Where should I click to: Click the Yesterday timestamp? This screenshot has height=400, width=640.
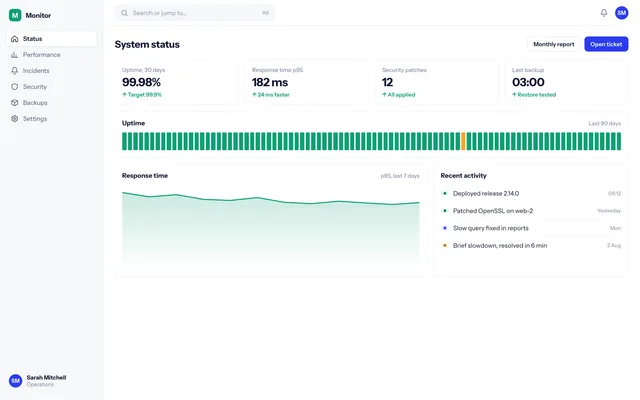(x=609, y=211)
